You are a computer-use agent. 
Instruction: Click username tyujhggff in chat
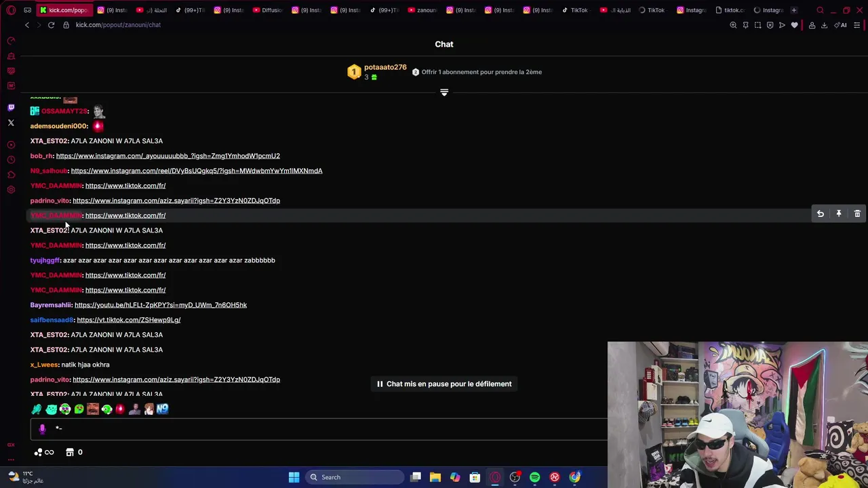[45, 260]
